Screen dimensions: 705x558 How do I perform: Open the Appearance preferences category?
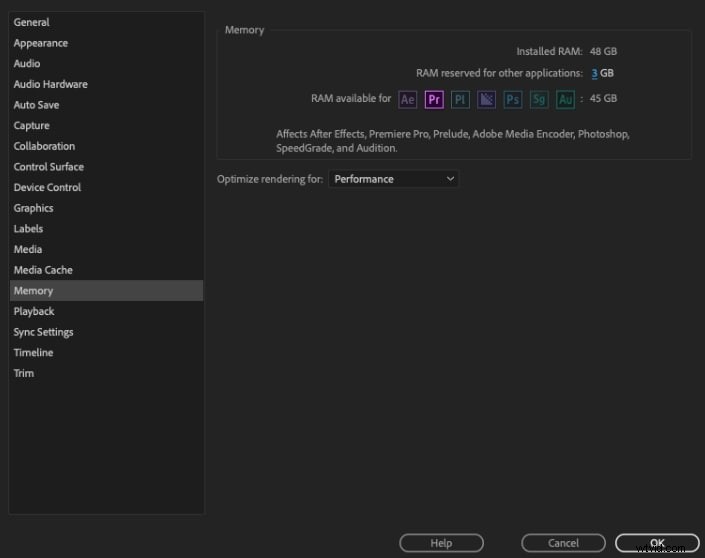[x=106, y=43]
